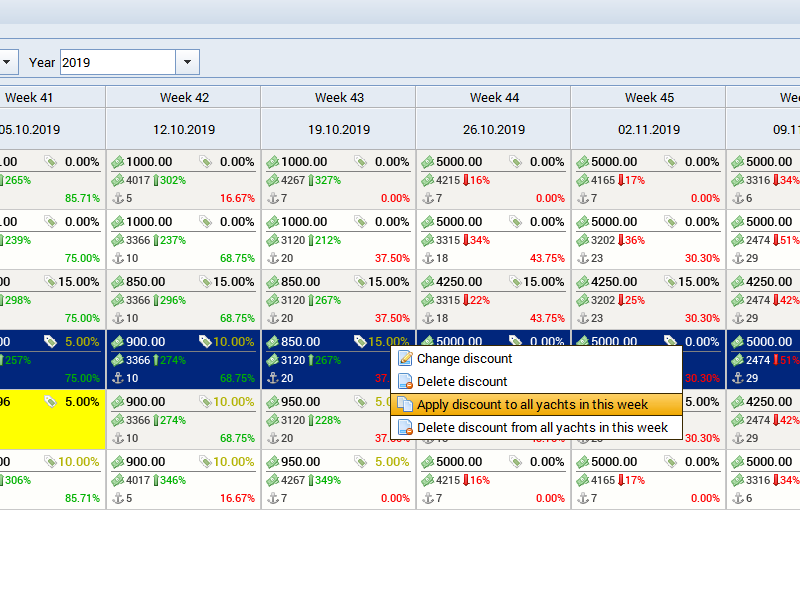The width and height of the screenshot is (800, 600).
Task: Select Delete discount in the context menu
Action: click(462, 381)
